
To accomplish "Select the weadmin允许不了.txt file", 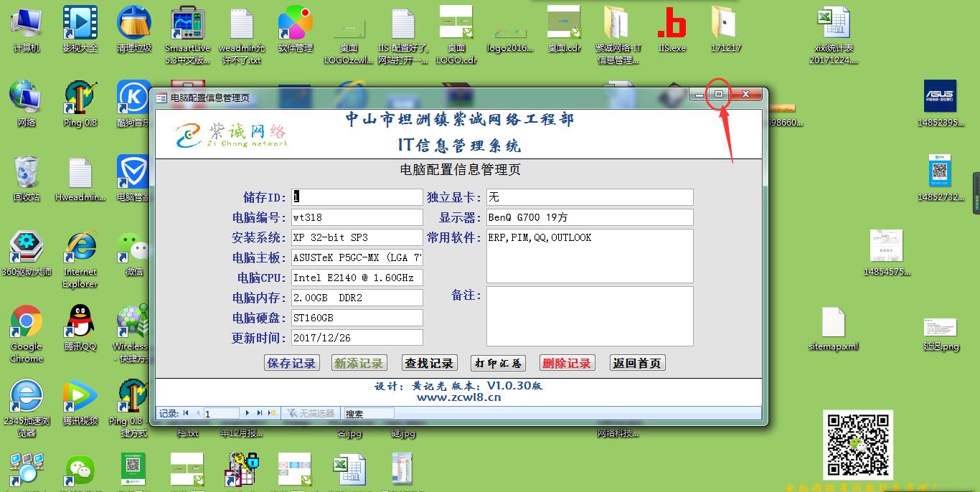I will point(242,35).
